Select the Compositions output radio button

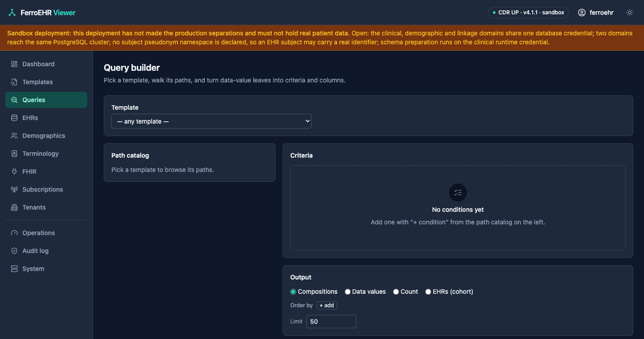coord(293,292)
